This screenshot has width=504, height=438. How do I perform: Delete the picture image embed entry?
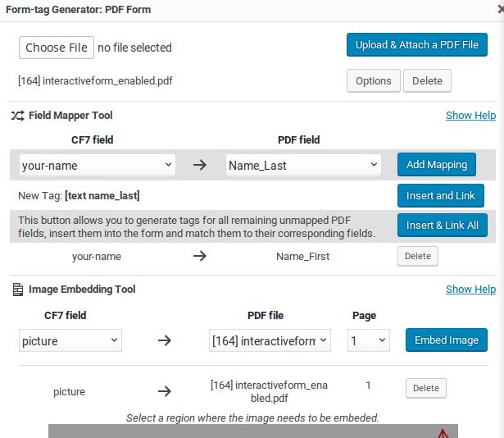(x=426, y=388)
